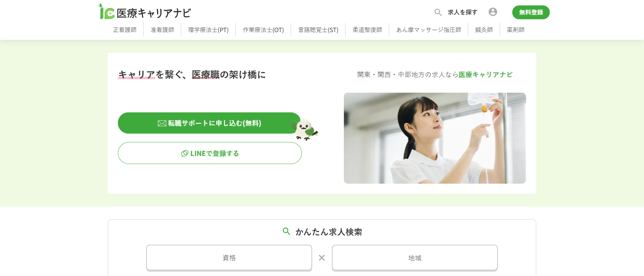This screenshot has width=644, height=276.
Task: Open the 地域 selection box
Action: coord(415,258)
